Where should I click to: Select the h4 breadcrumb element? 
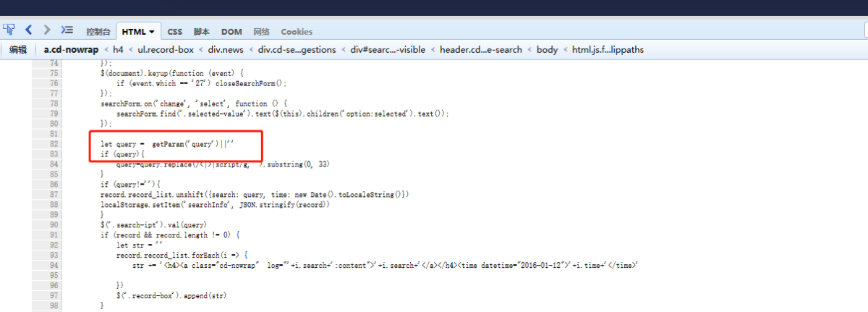pyautogui.click(x=119, y=50)
